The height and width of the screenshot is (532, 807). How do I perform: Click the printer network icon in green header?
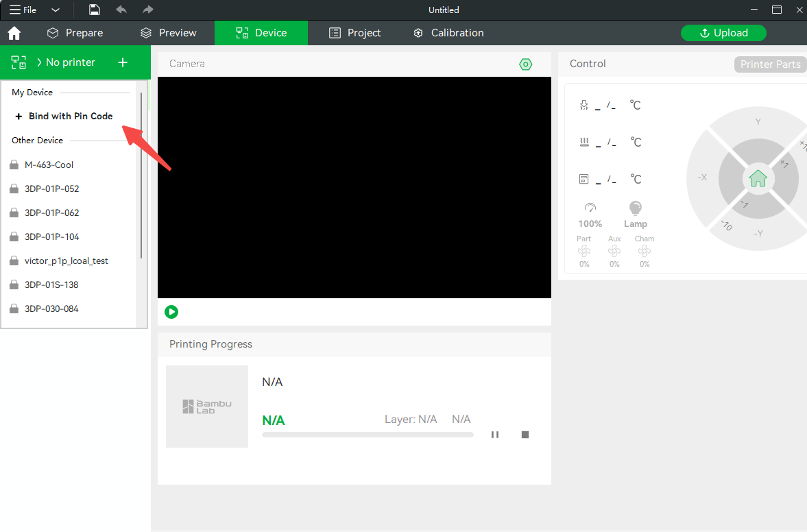pos(19,62)
